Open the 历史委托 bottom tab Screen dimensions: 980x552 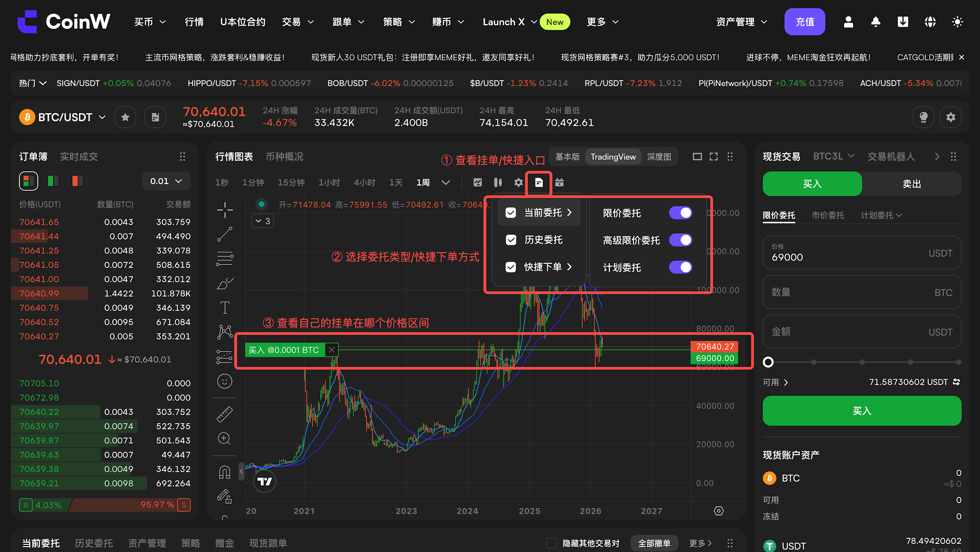pos(94,543)
